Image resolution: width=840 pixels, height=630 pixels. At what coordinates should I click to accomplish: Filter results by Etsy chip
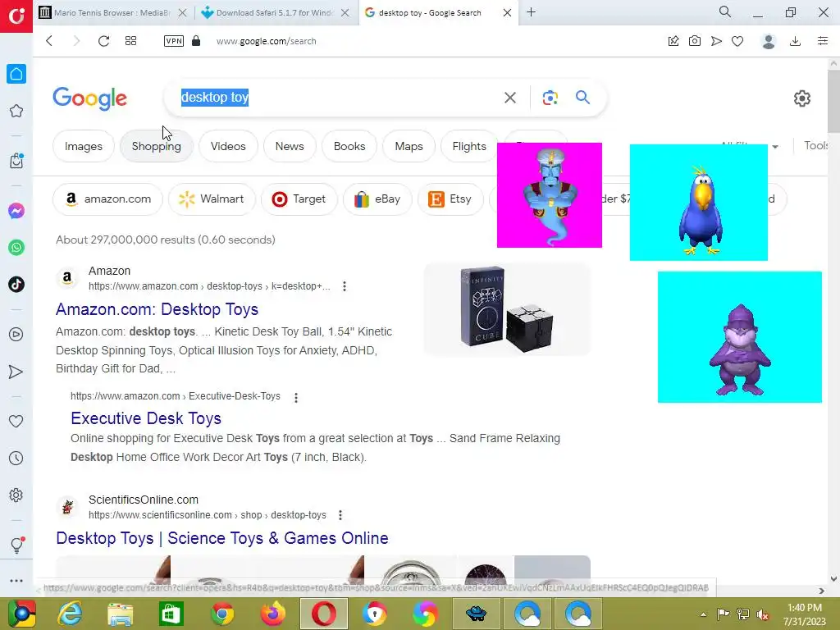[450, 199]
